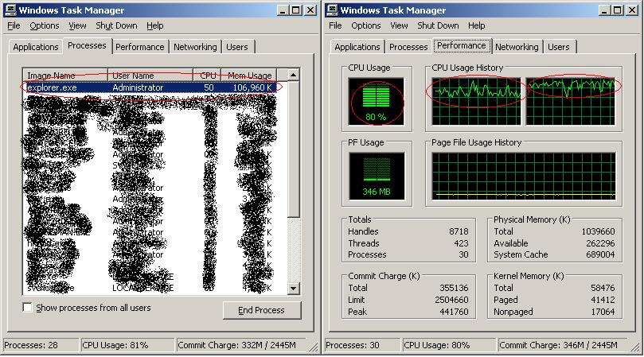Switch to Users tab in left window
The image size is (644, 357).
[x=237, y=47]
